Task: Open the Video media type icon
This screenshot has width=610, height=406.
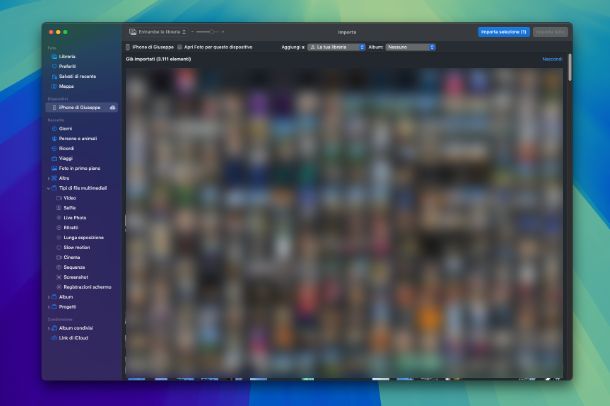Action: 59,198
